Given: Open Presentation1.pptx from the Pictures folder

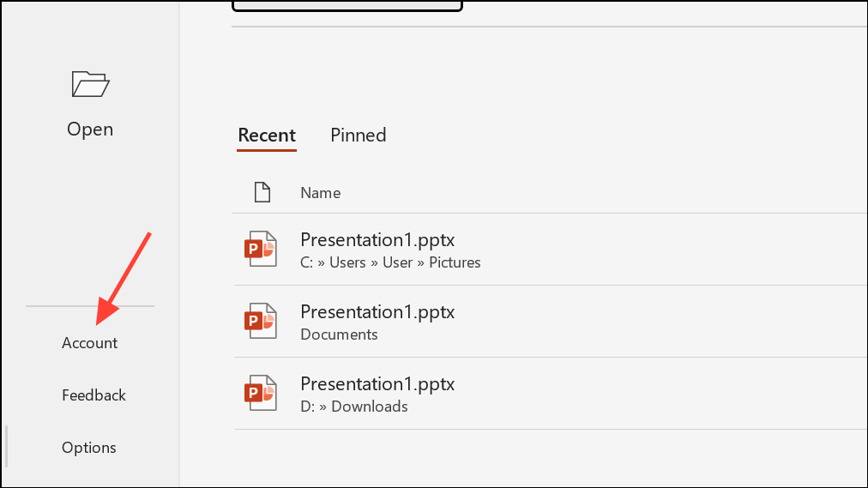Looking at the screenshot, I should click(551, 250).
